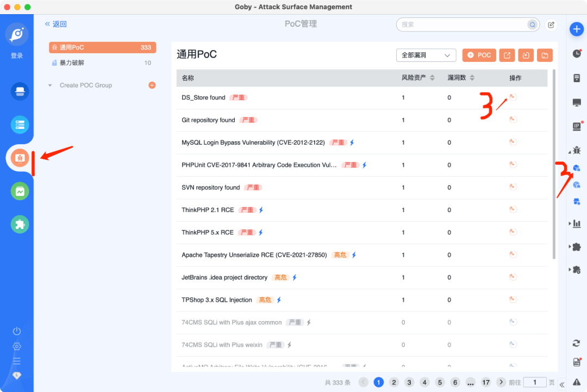The image size is (587, 392).
Task: Run the scan icon for DS_Store found
Action: point(513,97)
